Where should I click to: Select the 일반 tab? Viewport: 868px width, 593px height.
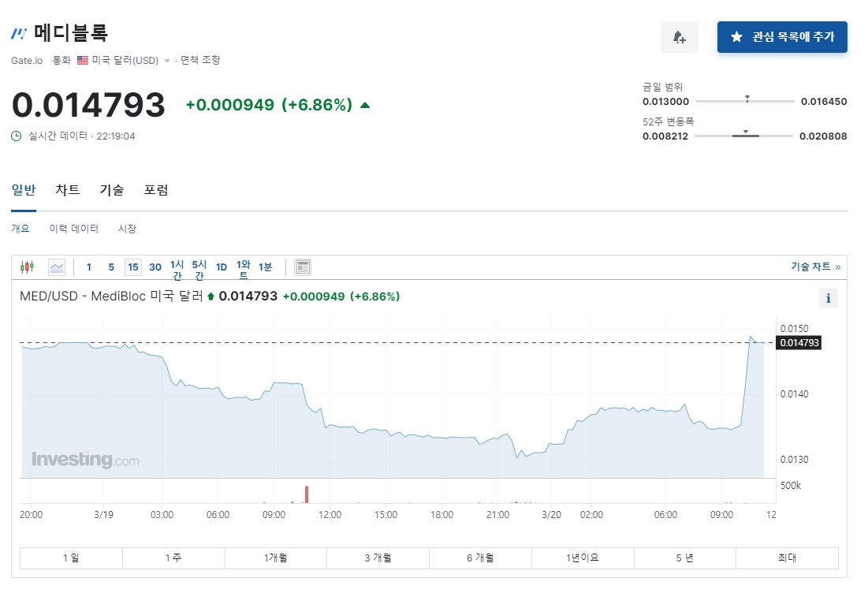(x=23, y=190)
